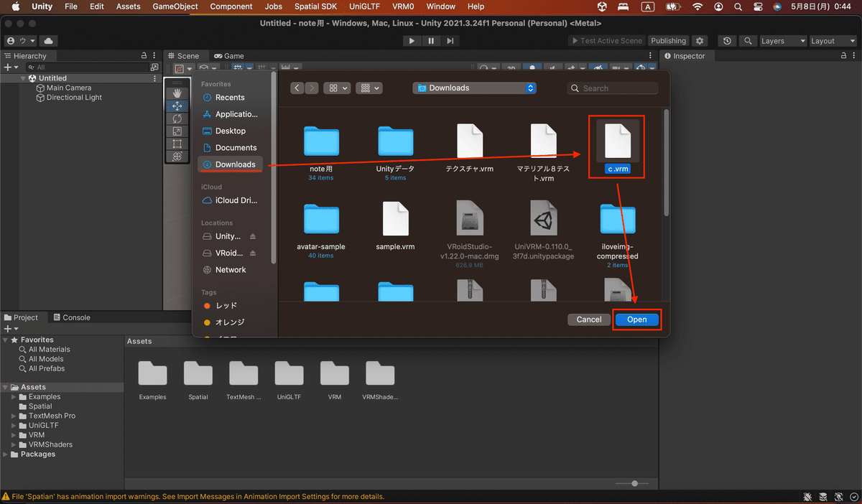Screen dimensions: 862x504
Task: Collapse the Untitled scene in Hierarchy
Action: tap(23, 78)
